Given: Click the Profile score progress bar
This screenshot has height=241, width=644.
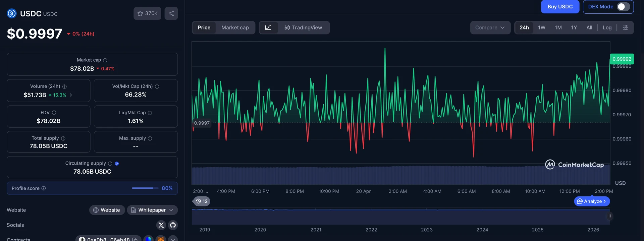Looking at the screenshot, I should click(x=145, y=188).
